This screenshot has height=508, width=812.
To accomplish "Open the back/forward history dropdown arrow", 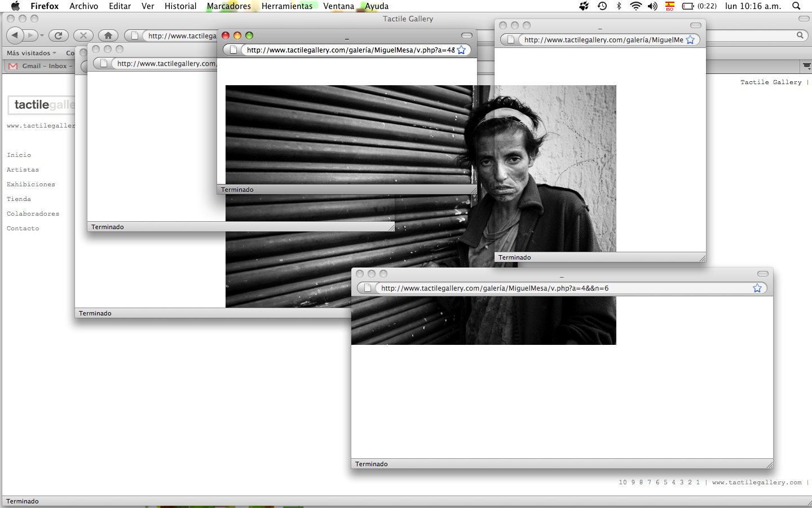I will [42, 36].
